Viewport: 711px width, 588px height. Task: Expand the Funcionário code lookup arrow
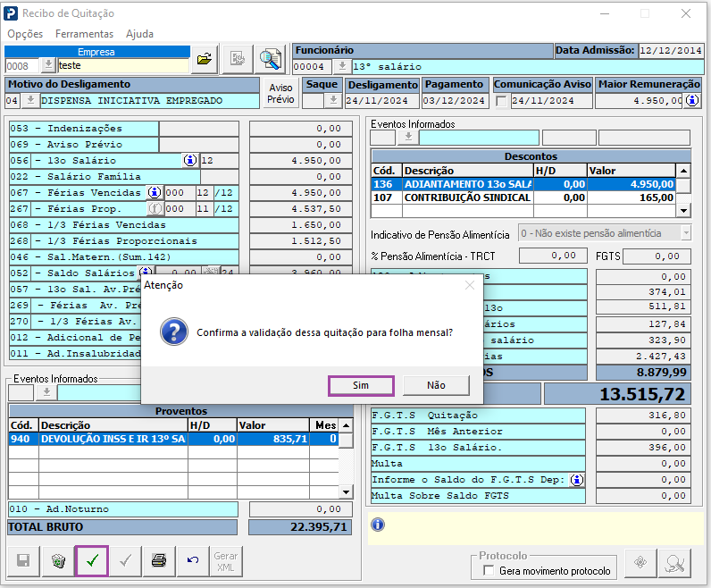coord(341,66)
